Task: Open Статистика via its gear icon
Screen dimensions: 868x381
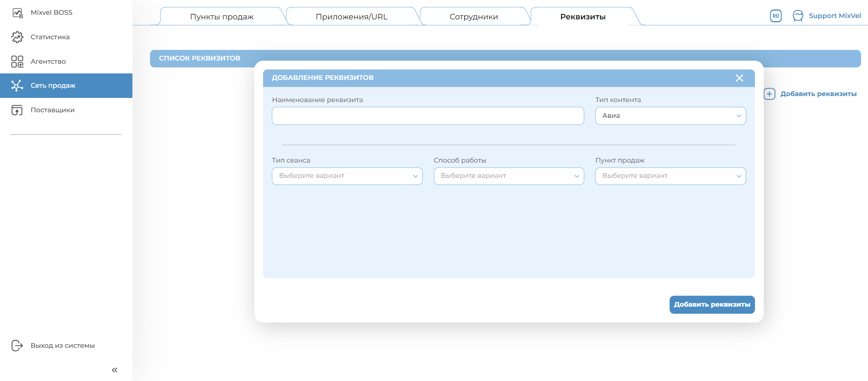Action: [x=18, y=37]
